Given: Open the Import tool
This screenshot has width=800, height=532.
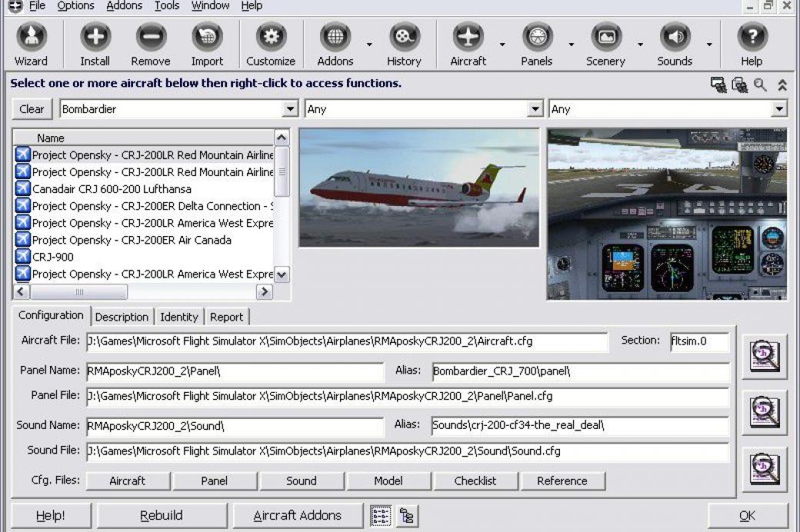Looking at the screenshot, I should tap(207, 45).
